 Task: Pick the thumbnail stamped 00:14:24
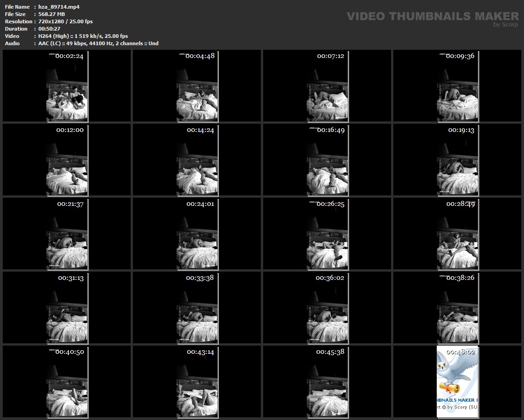point(197,160)
